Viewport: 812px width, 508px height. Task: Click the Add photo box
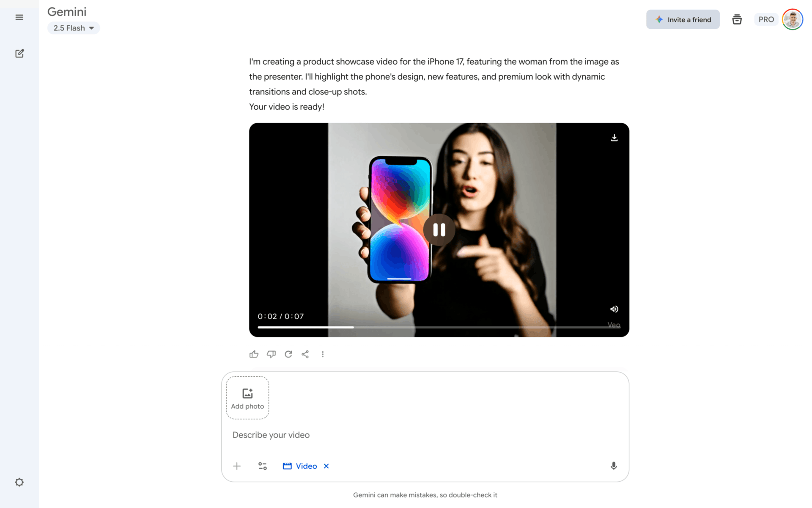click(247, 398)
